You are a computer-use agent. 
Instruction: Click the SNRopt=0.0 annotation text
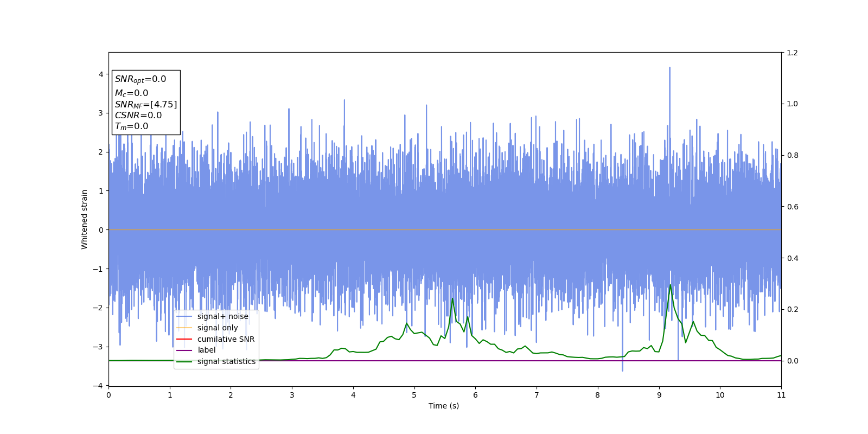point(141,79)
